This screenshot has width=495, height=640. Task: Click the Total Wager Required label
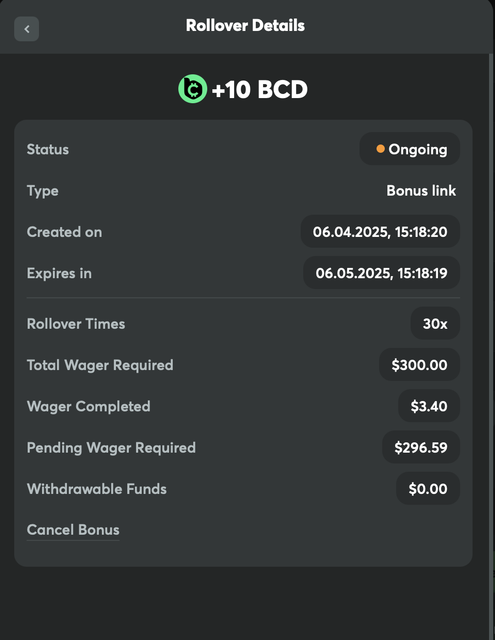pyautogui.click(x=100, y=365)
